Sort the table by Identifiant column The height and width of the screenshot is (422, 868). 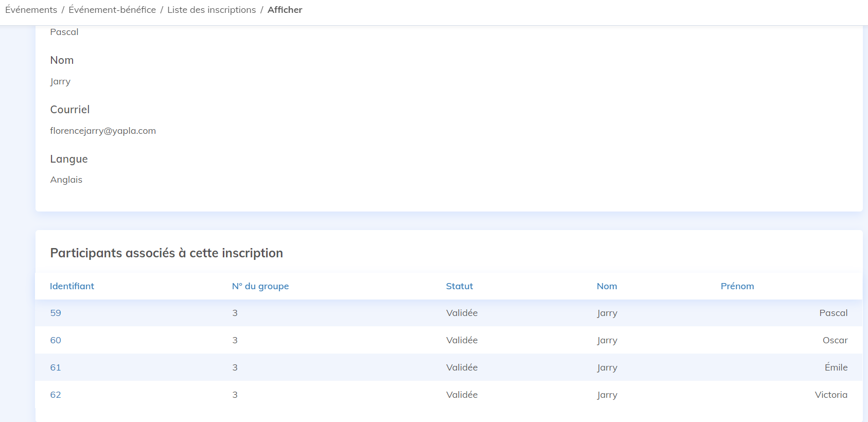(x=72, y=286)
